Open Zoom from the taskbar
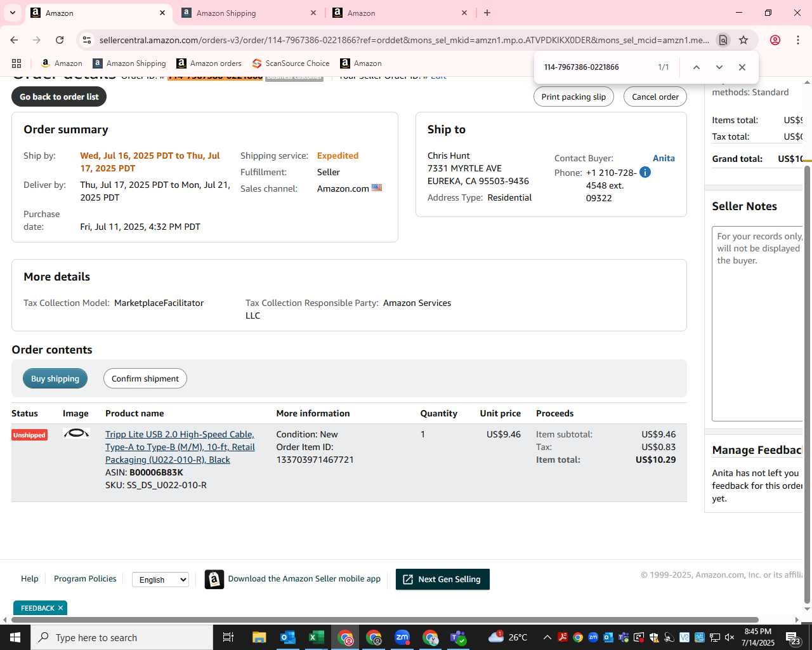This screenshot has height=650, width=812. pyautogui.click(x=402, y=637)
